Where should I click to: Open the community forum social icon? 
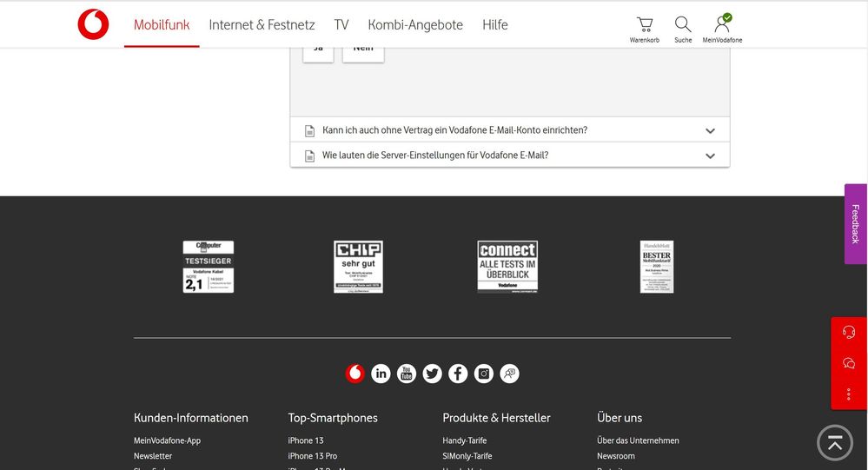click(509, 374)
